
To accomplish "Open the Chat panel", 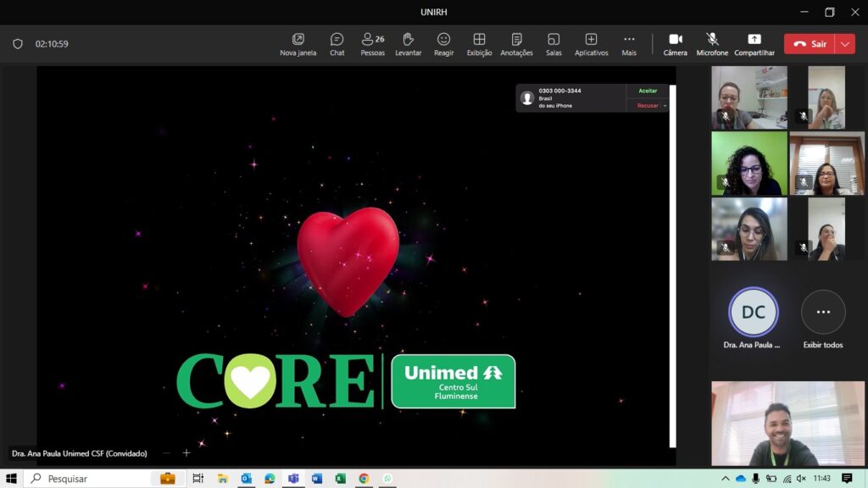I will [337, 44].
